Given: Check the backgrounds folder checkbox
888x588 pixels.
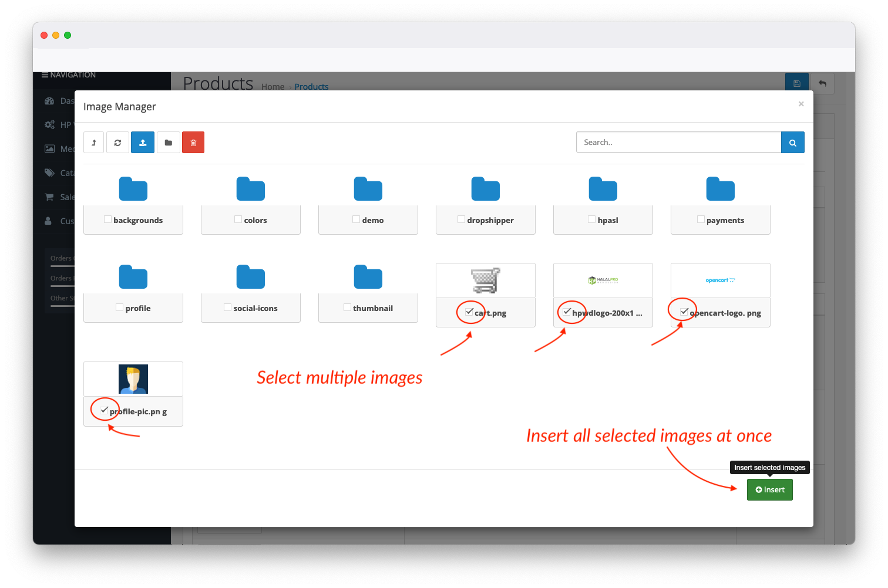Looking at the screenshot, I should [x=107, y=218].
